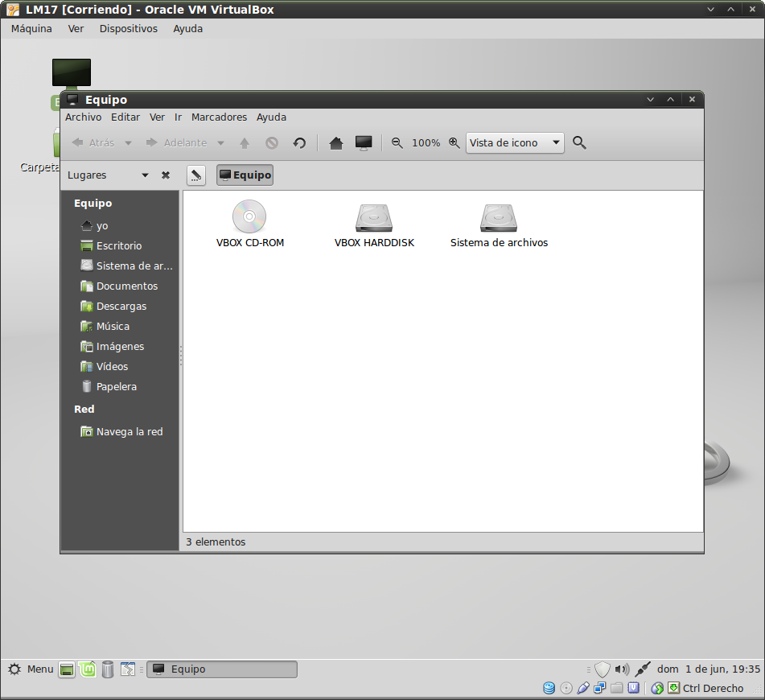Expand the Lugares sidebar selector
765x700 pixels.
point(145,175)
